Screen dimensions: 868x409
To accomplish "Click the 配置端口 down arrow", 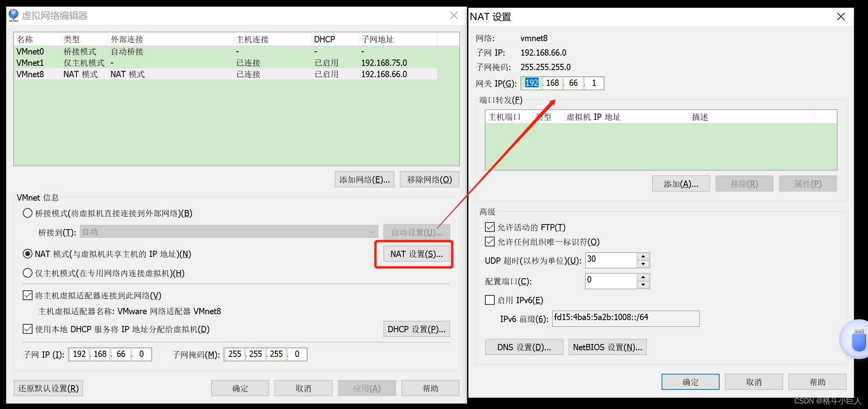I will click(x=643, y=284).
